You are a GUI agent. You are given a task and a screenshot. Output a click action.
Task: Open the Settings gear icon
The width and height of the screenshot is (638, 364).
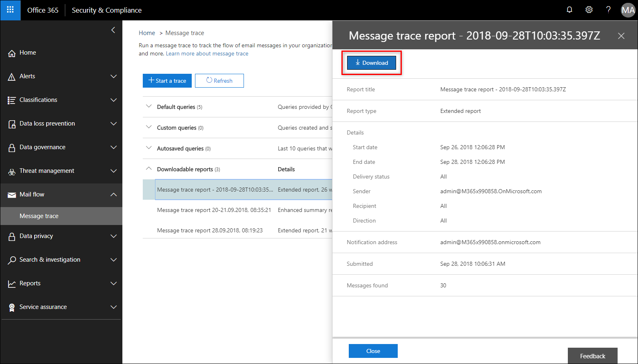[x=589, y=9]
